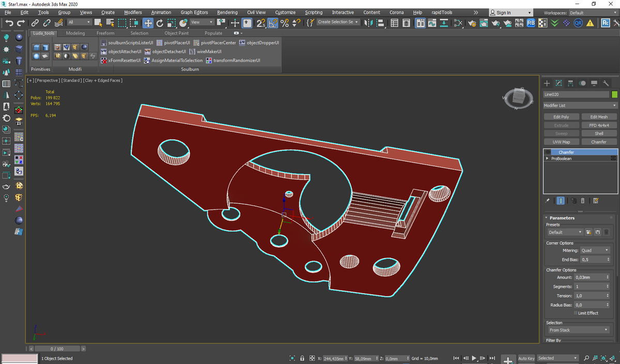Click the RB toolbar button
The height and width of the screenshot is (364, 620).
coord(532,23)
